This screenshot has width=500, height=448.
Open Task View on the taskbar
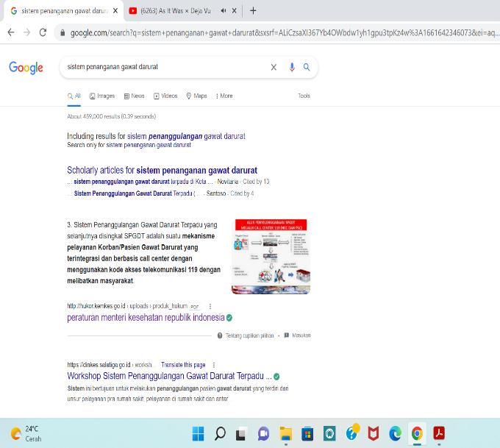click(242, 433)
